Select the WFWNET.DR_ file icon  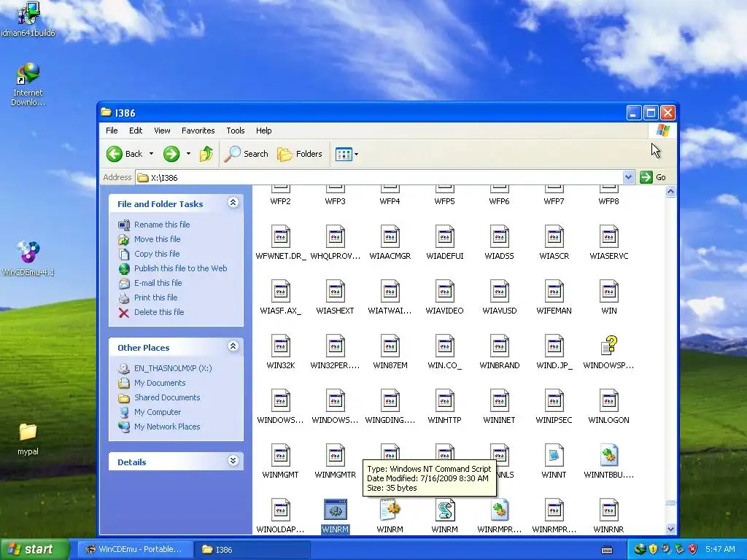click(x=281, y=237)
